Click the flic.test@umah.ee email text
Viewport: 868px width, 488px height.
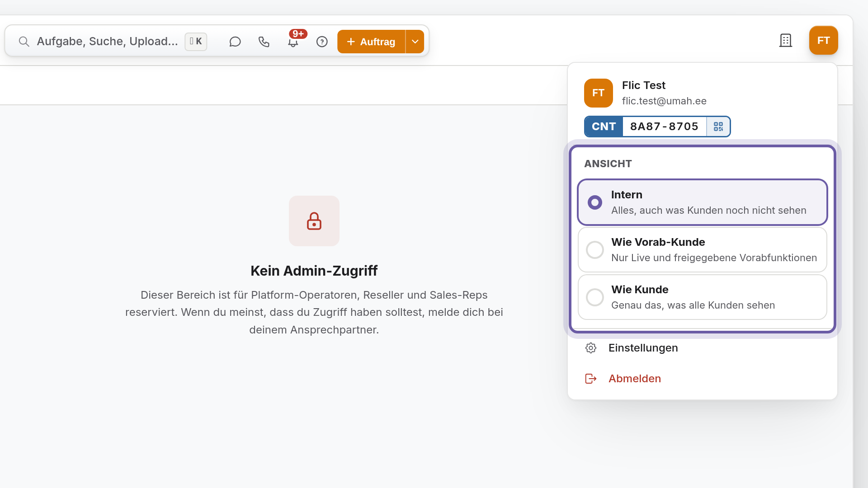click(x=664, y=101)
